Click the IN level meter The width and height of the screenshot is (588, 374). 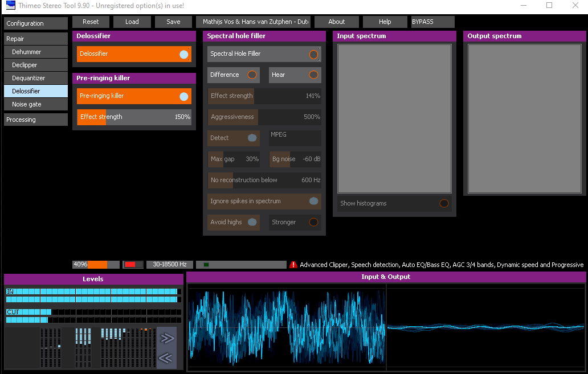pos(94,295)
